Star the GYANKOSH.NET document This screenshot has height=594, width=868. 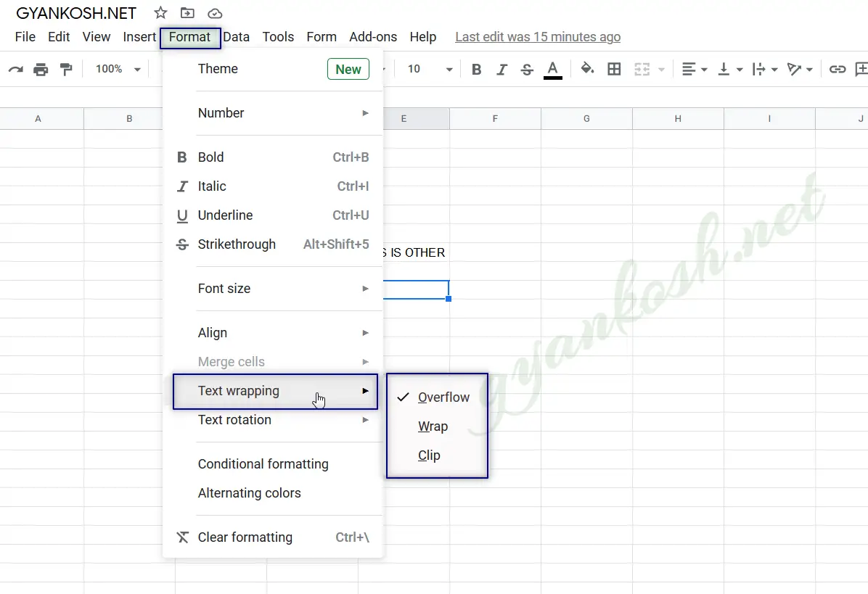click(160, 13)
